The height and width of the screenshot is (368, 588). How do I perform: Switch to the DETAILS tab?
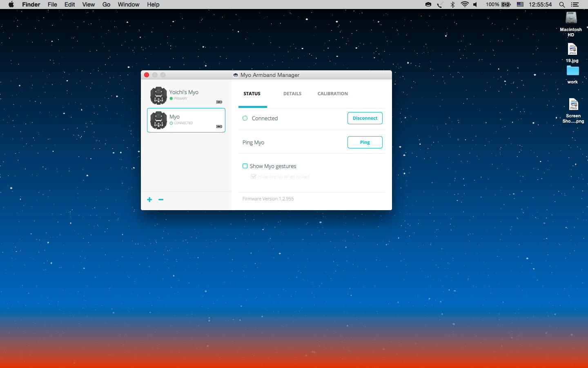pyautogui.click(x=292, y=94)
